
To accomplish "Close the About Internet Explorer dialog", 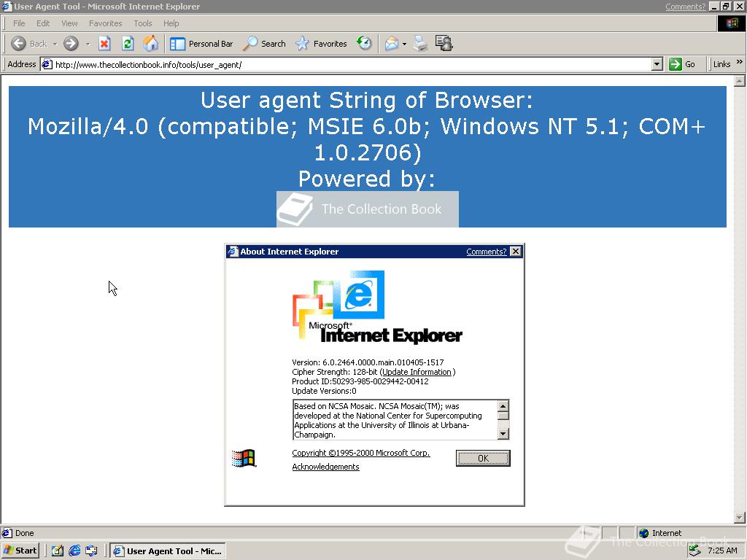I will tap(516, 252).
